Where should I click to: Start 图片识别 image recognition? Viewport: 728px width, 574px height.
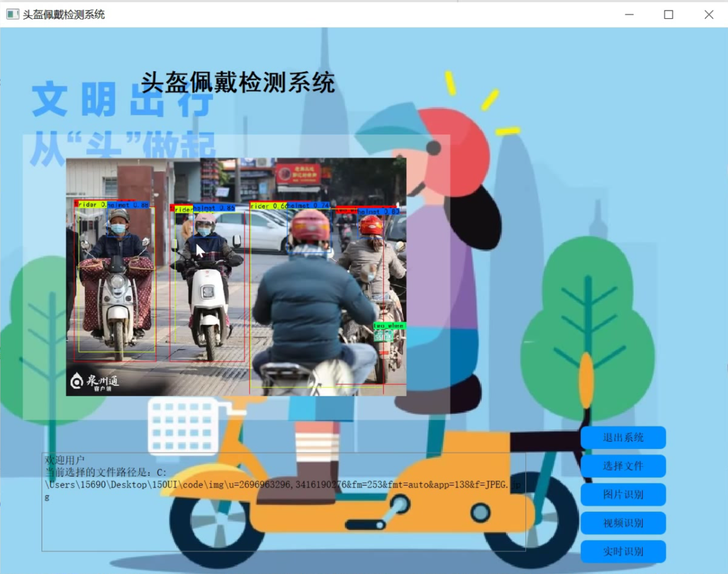tap(623, 494)
